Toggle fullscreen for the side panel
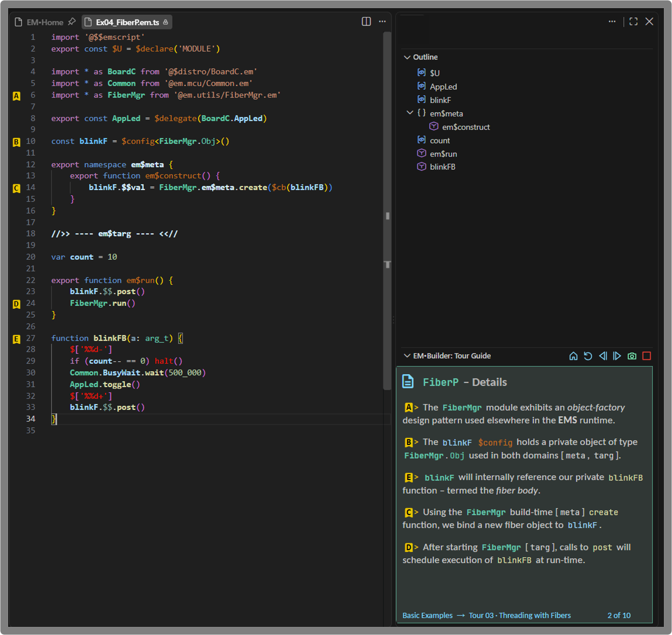The height and width of the screenshot is (635, 672). pos(633,21)
